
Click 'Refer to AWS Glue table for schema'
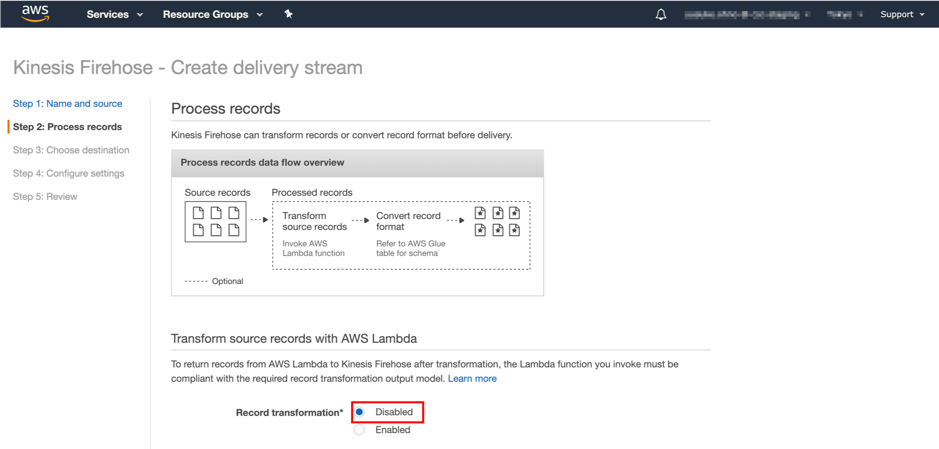[411, 248]
